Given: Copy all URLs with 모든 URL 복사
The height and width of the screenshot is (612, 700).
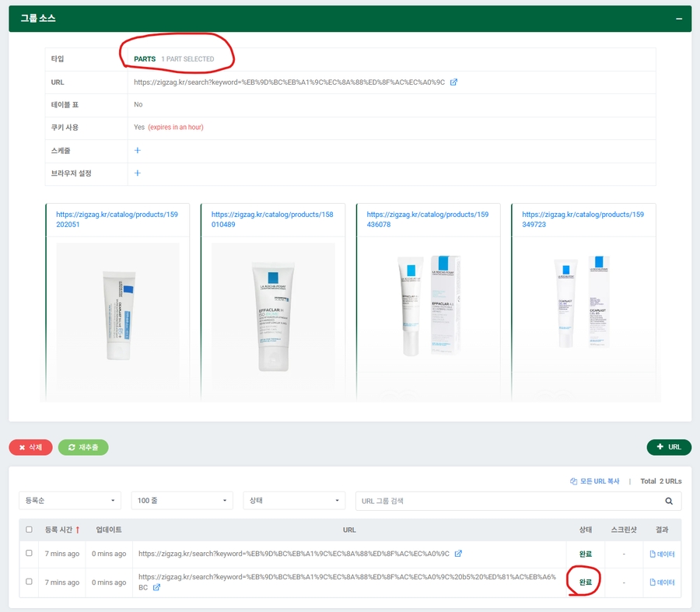Looking at the screenshot, I should click(x=595, y=481).
